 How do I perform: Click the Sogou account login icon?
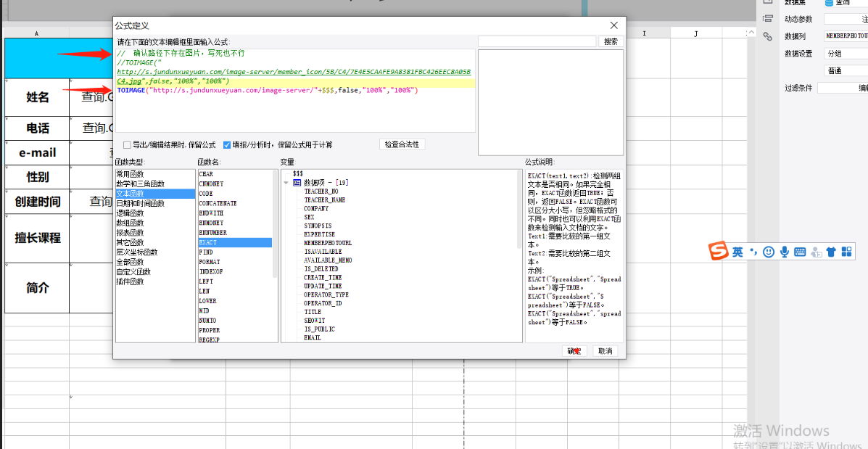[815, 252]
